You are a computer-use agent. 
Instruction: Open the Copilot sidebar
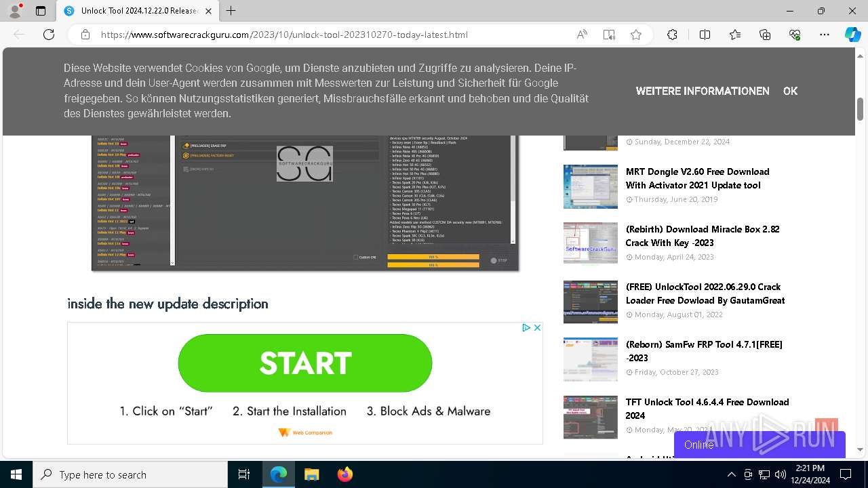(852, 35)
